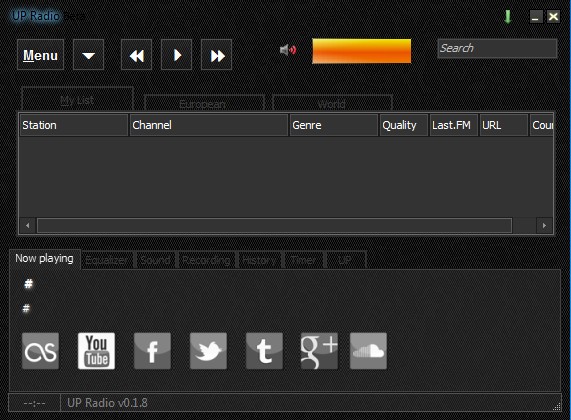This screenshot has height=420, width=571.
Task: Open the YouTube icon
Action: [97, 351]
